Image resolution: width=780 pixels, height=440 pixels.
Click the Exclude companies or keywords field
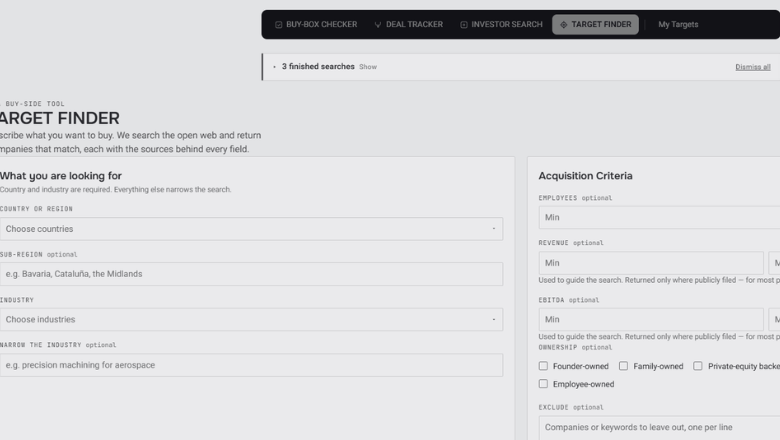coord(659,428)
